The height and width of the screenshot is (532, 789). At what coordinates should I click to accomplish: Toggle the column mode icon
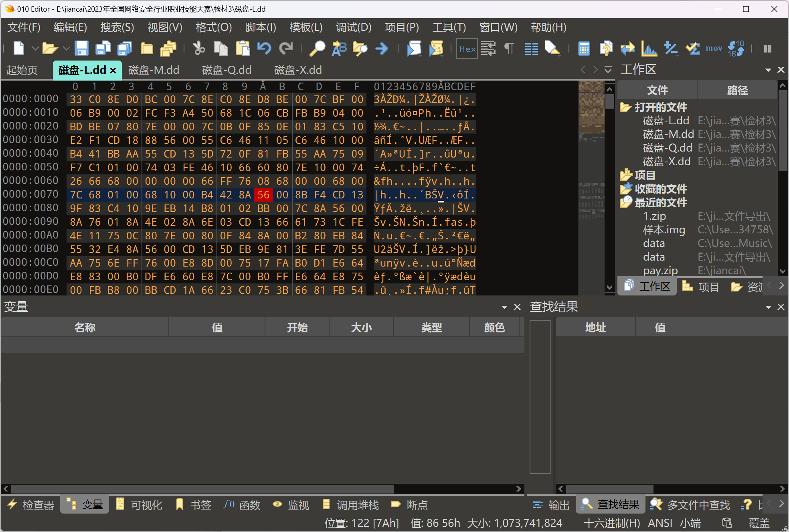(532, 49)
